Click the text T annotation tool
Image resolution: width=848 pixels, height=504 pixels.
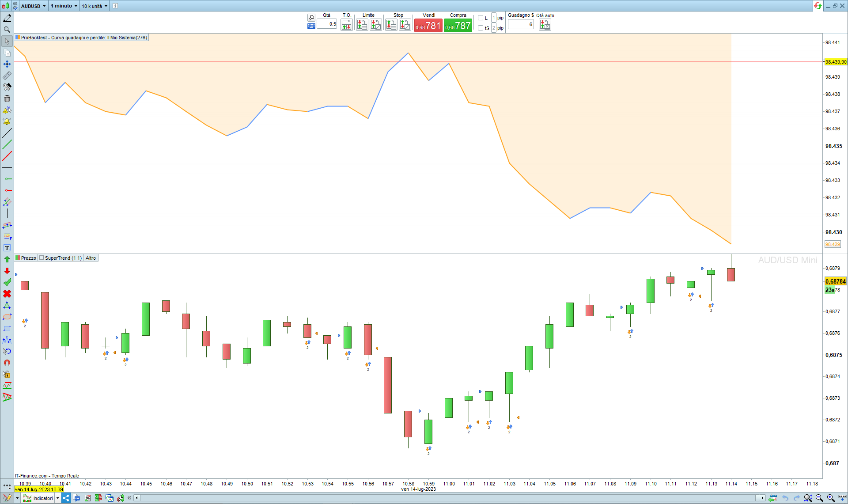tap(7, 248)
